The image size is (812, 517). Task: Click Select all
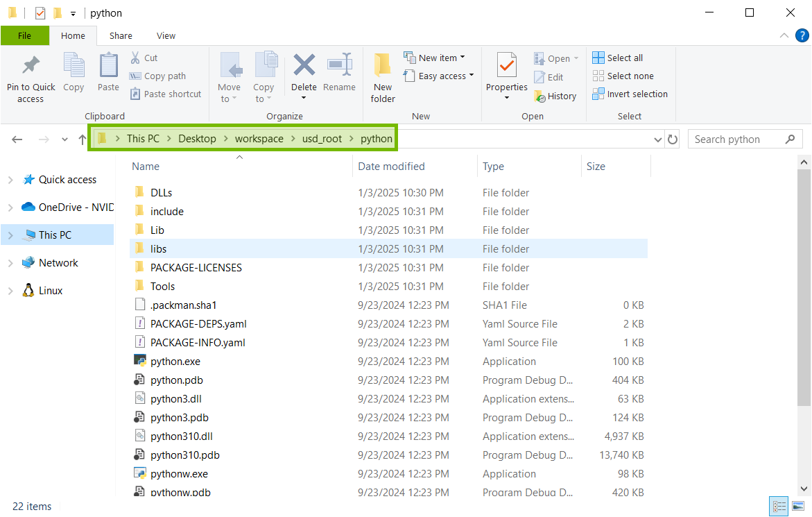618,58
